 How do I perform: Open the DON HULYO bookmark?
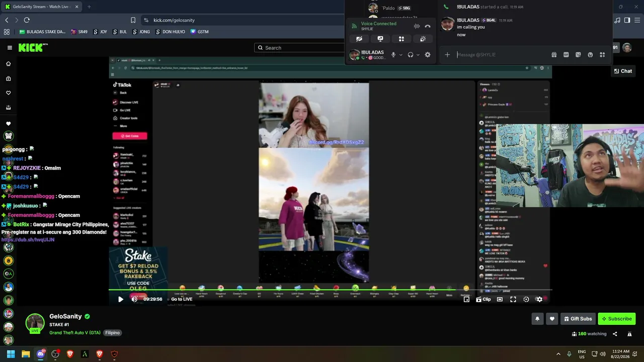170,32
